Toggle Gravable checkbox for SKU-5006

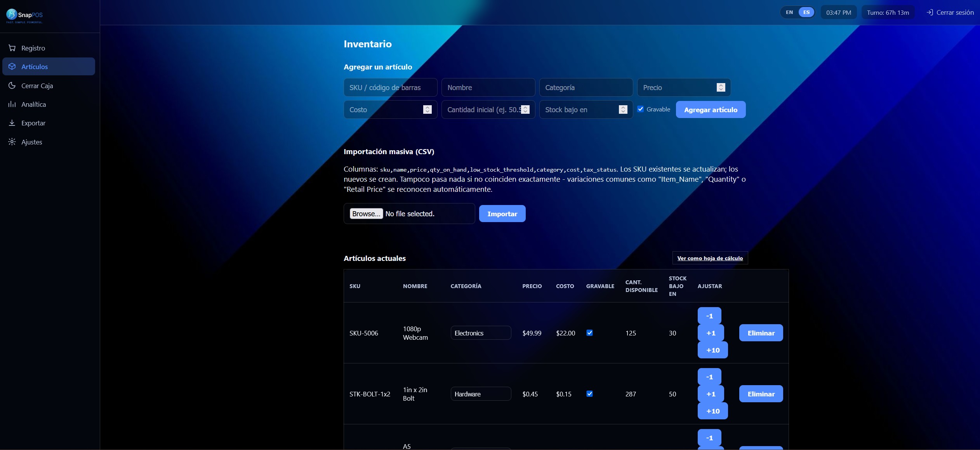point(589,333)
